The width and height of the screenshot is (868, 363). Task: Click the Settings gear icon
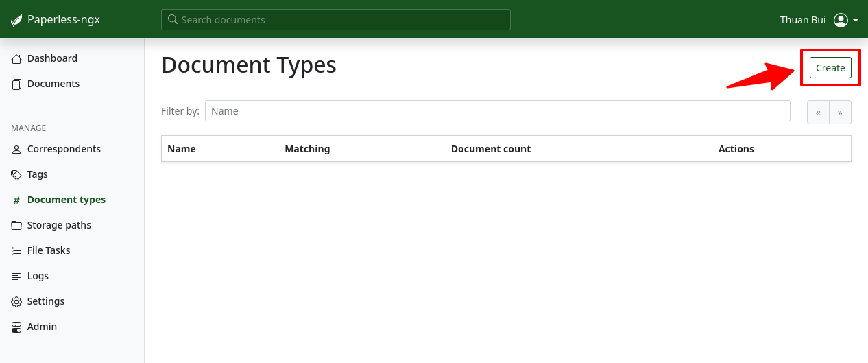16,302
